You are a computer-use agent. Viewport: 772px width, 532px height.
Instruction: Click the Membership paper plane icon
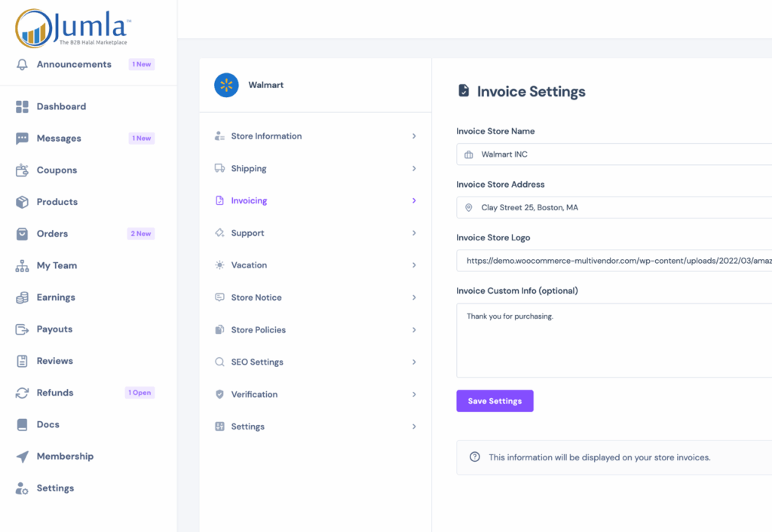click(22, 457)
